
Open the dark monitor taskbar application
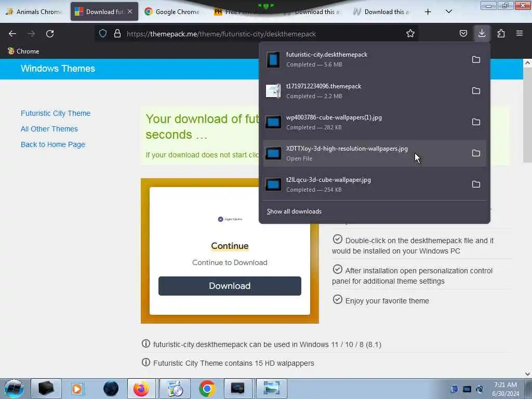tap(237, 389)
